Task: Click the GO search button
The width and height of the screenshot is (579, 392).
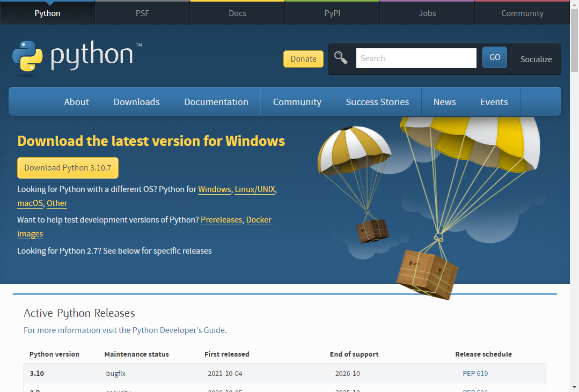Action: tap(495, 57)
